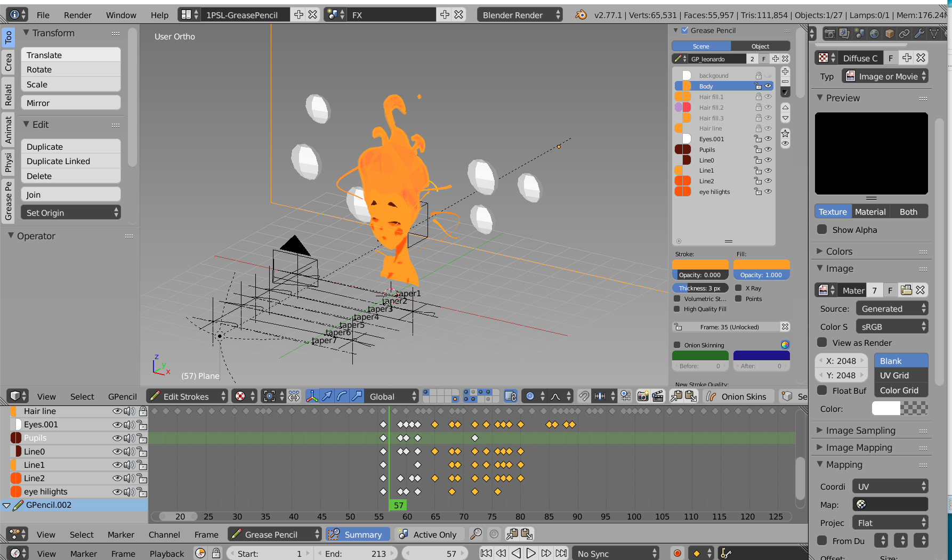952x560 pixels.
Task: Open the render engine dropdown
Action: [x=520, y=15]
